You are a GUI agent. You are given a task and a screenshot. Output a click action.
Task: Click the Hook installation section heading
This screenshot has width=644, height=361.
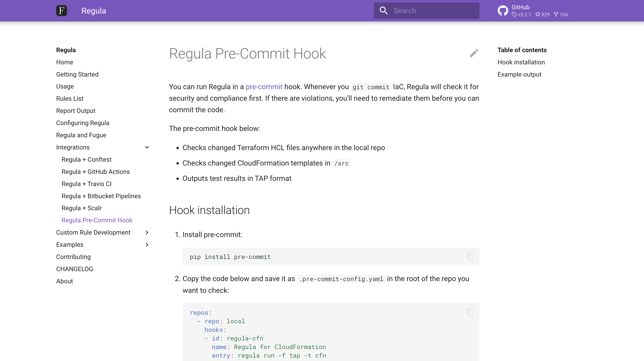[209, 210]
